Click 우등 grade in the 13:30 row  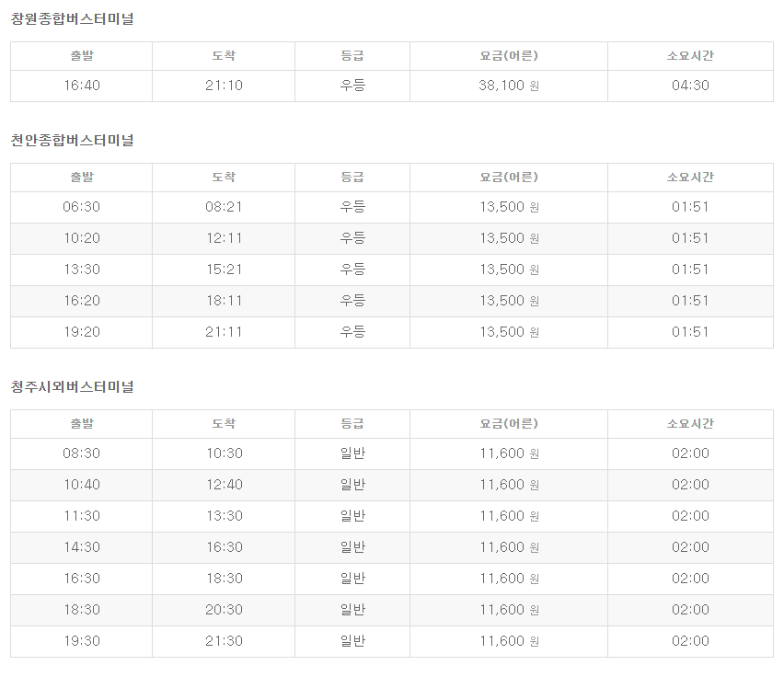(x=352, y=270)
